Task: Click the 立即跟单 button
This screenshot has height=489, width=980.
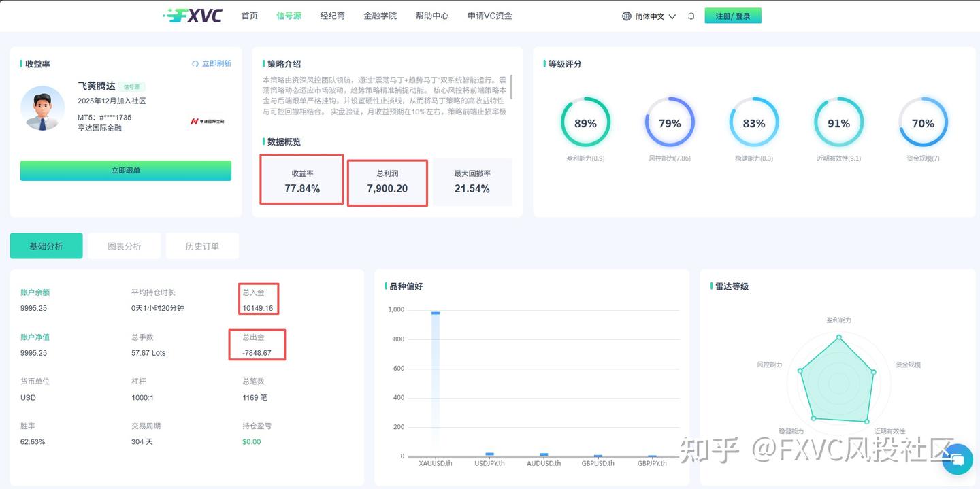Action: point(125,170)
